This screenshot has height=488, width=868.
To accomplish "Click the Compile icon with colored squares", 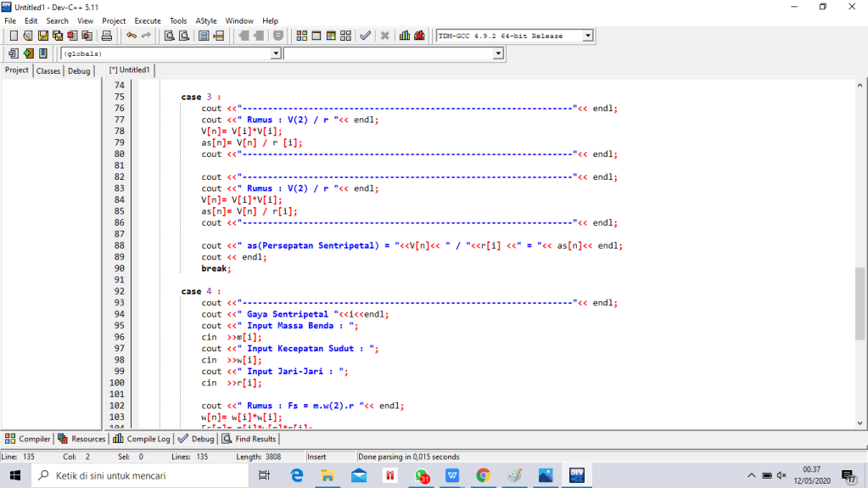I will [x=302, y=36].
